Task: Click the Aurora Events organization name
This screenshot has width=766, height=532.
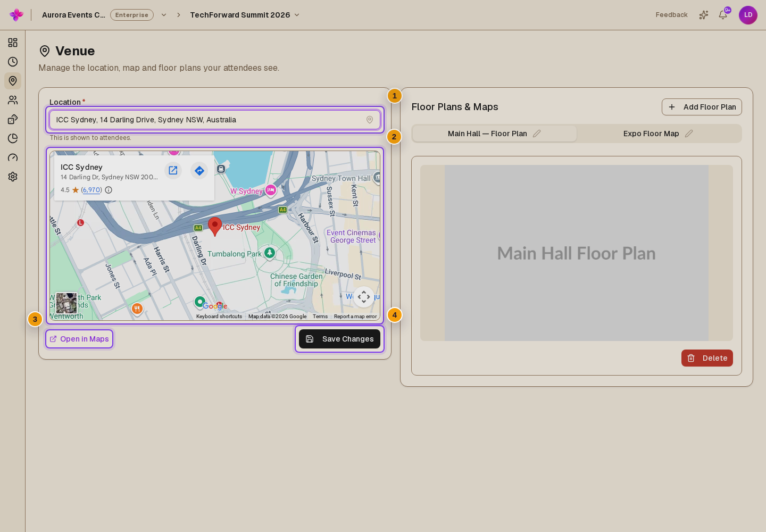Action: pos(73,15)
